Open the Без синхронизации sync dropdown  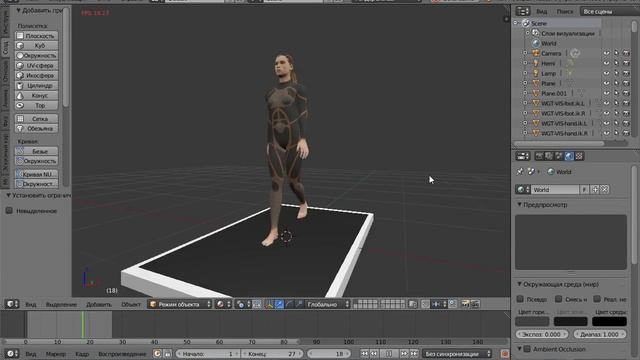pyautogui.click(x=457, y=353)
